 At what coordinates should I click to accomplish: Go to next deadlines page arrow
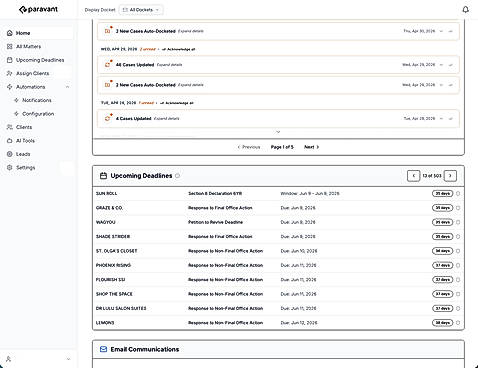pos(450,176)
